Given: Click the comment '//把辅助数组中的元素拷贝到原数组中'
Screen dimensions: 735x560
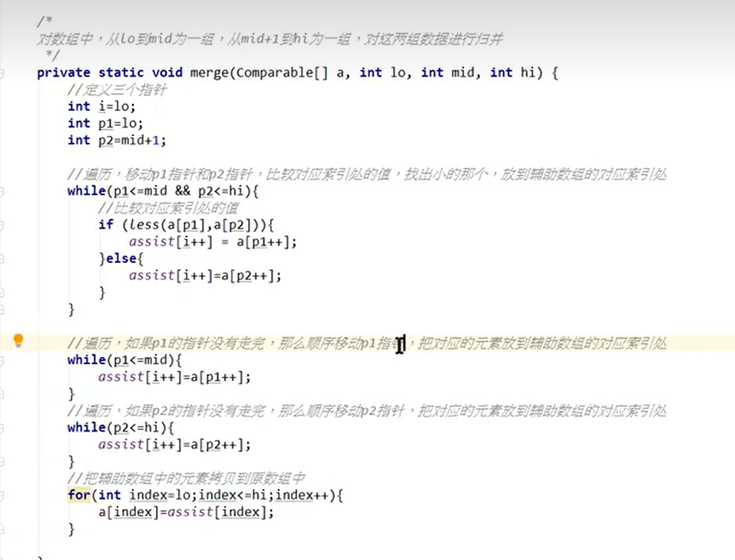Looking at the screenshot, I should point(186,478).
